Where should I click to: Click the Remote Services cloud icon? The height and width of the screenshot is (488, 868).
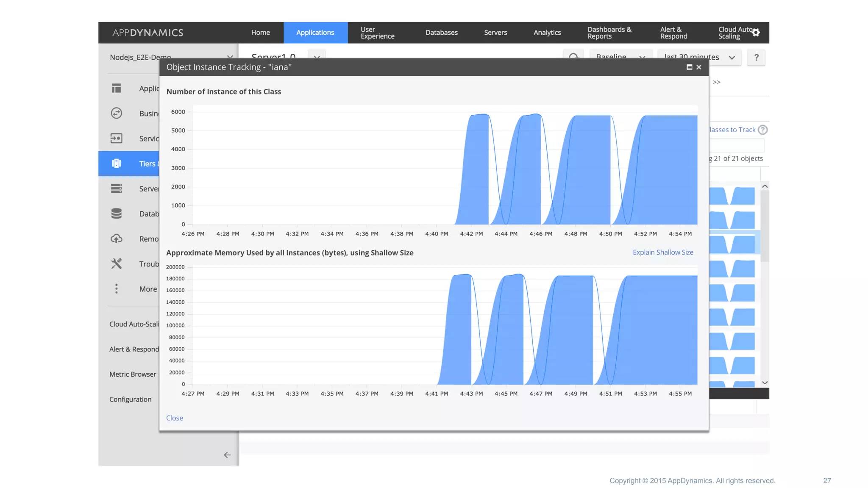click(116, 238)
